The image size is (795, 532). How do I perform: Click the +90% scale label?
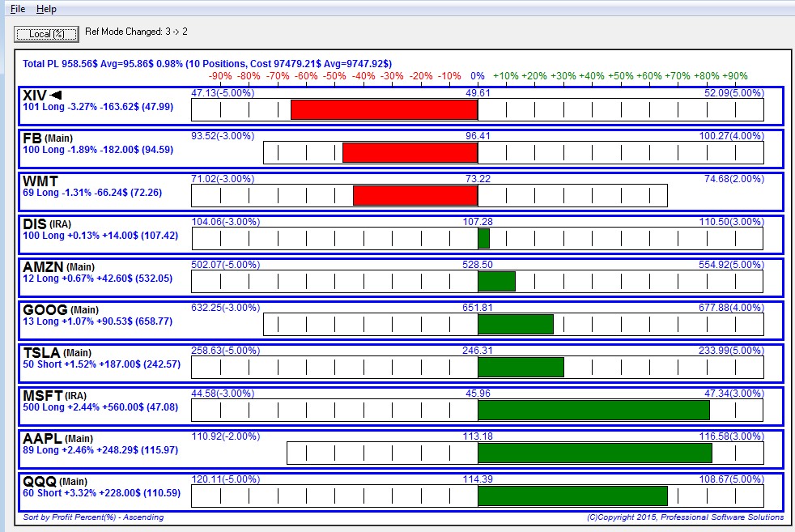click(734, 76)
